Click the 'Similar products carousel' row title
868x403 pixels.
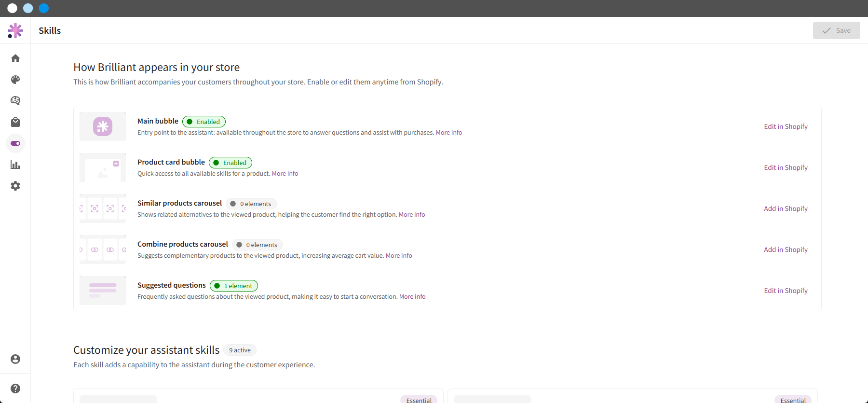180,203
